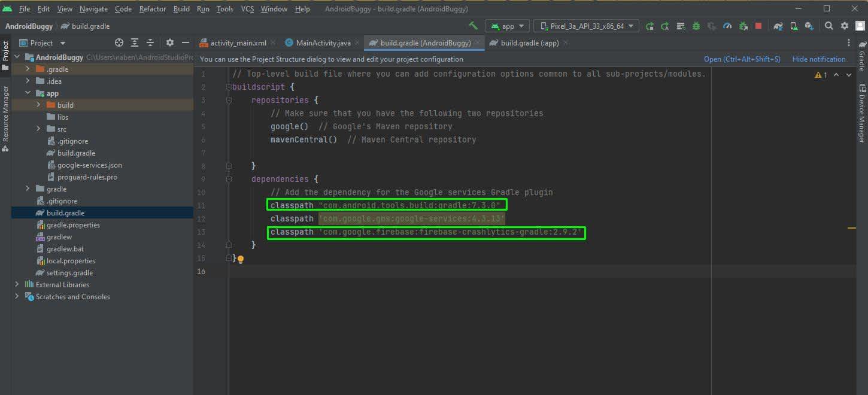Click Search Everywhere magnifier icon

point(829,26)
